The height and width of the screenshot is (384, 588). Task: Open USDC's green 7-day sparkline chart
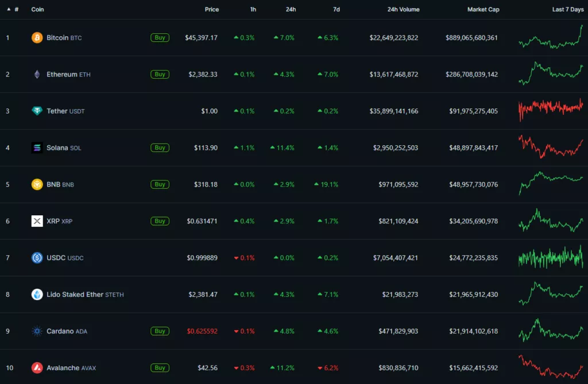(x=551, y=257)
